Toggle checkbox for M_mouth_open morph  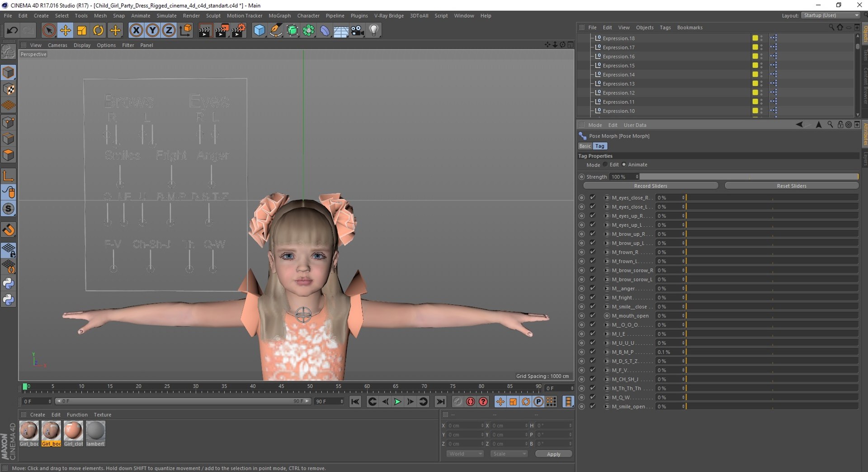pyautogui.click(x=593, y=315)
